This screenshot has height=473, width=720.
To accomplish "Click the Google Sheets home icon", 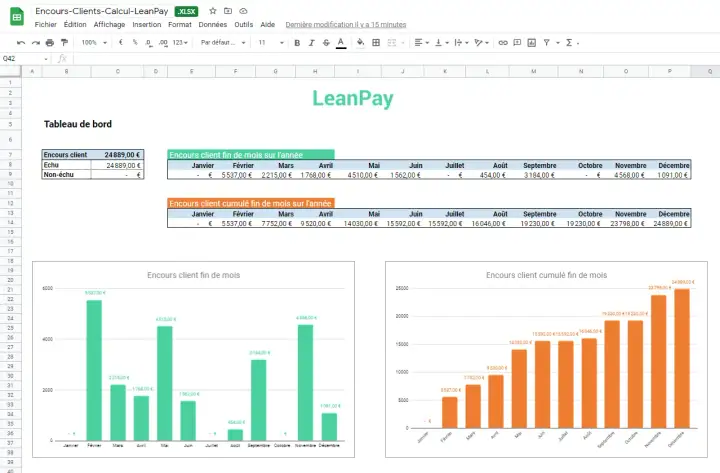I will (17, 17).
